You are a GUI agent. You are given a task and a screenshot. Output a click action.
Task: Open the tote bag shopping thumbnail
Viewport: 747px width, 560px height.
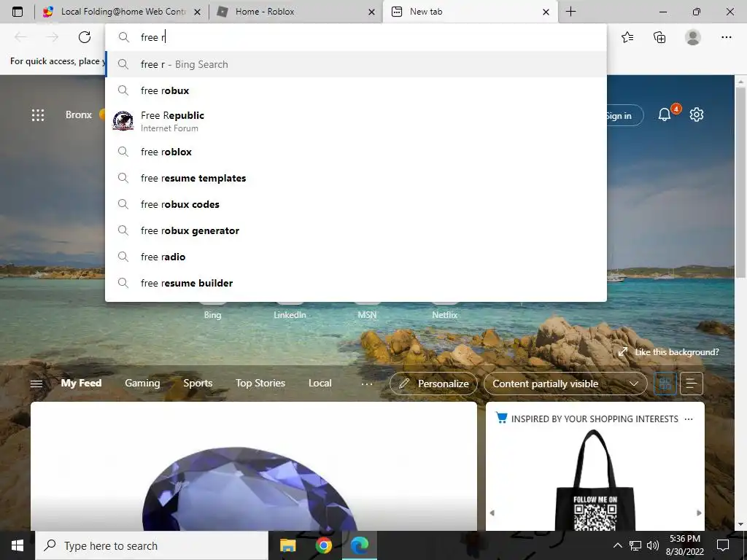pos(595,480)
